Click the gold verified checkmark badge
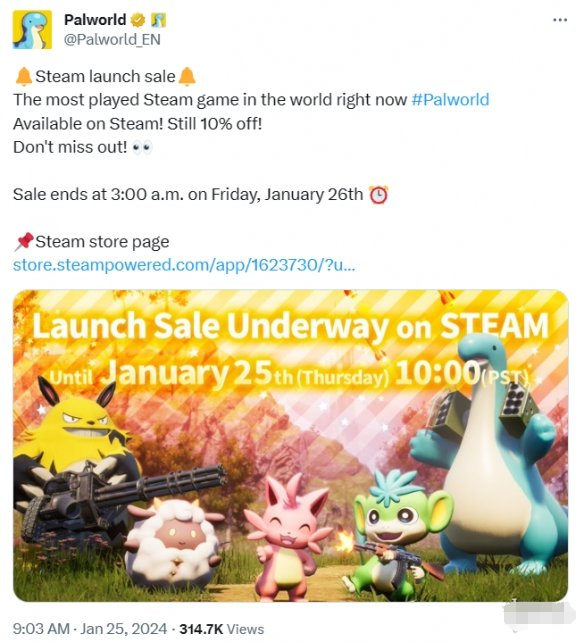The height and width of the screenshot is (642, 584). (x=138, y=20)
